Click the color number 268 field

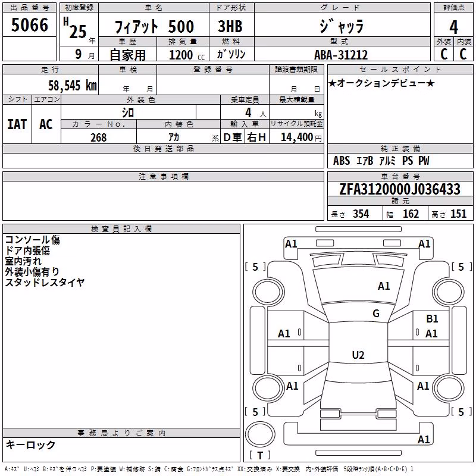(x=99, y=137)
